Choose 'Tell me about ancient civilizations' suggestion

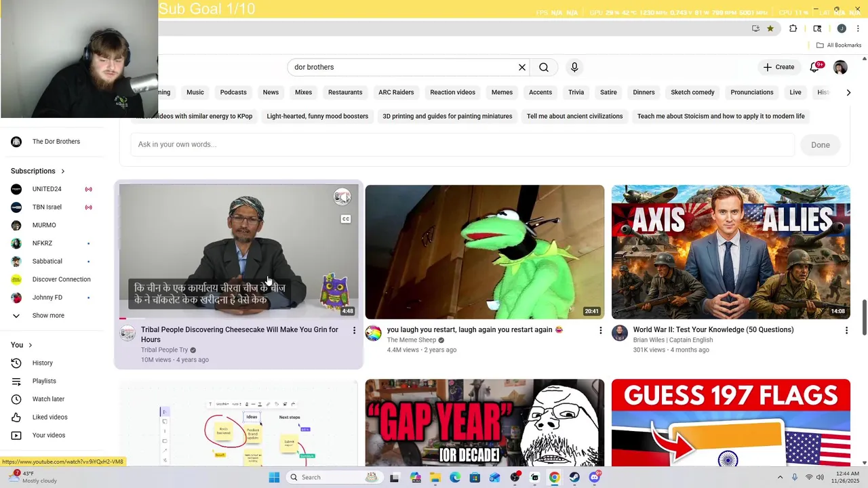[574, 116]
